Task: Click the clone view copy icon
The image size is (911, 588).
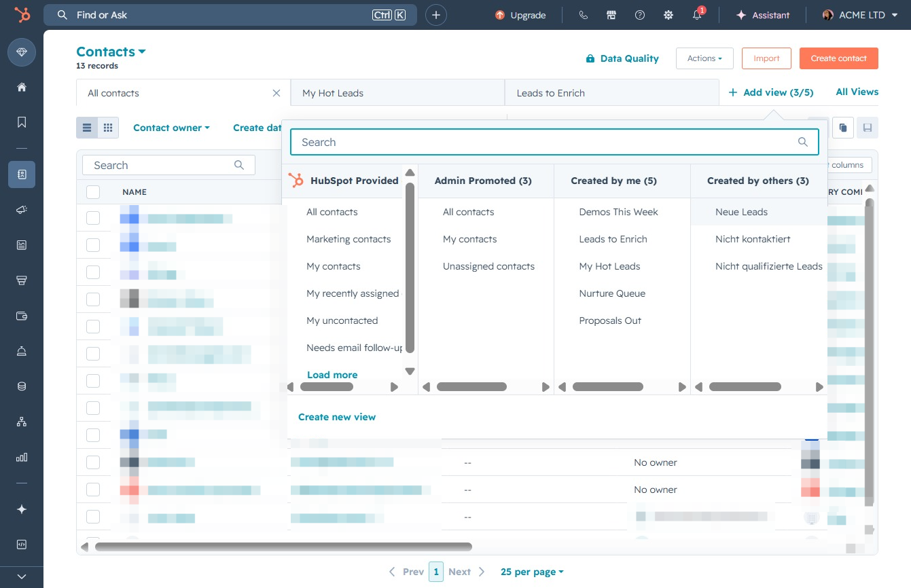Action: 843,128
